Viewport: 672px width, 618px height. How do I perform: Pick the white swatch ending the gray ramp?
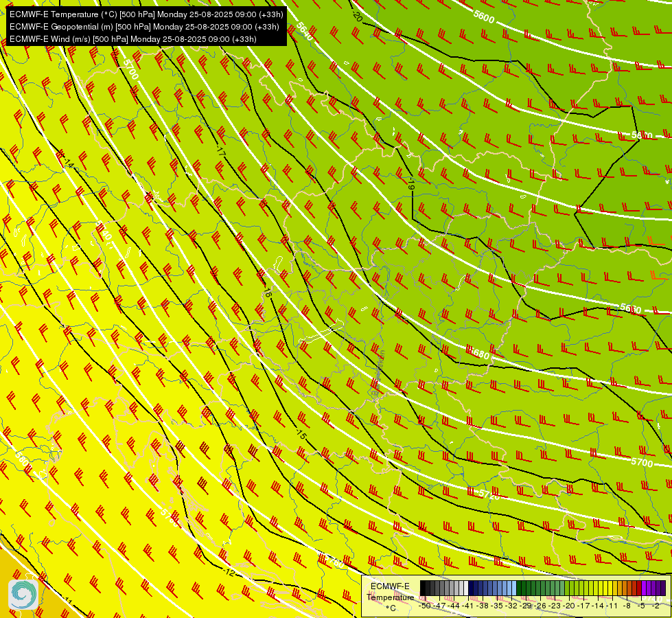pyautogui.click(x=466, y=588)
